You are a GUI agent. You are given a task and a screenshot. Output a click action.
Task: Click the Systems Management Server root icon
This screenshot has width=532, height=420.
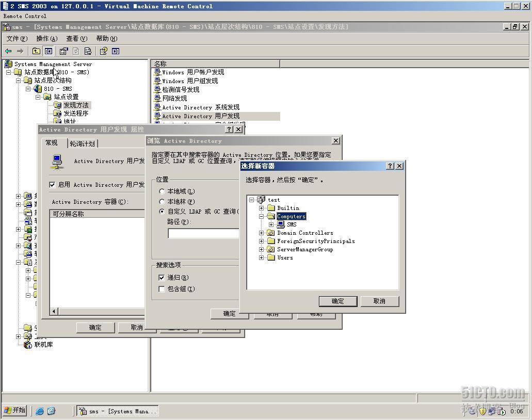click(8, 64)
